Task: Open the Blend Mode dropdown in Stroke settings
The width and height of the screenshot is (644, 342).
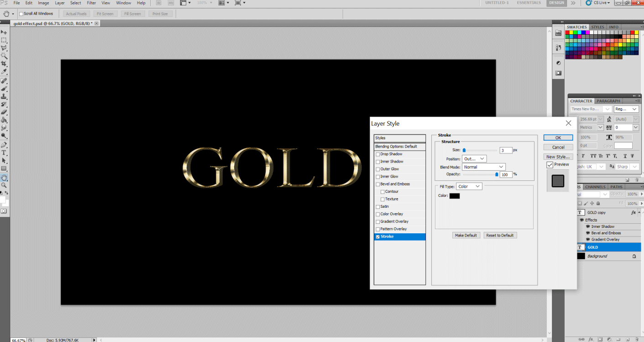Action: click(x=483, y=166)
